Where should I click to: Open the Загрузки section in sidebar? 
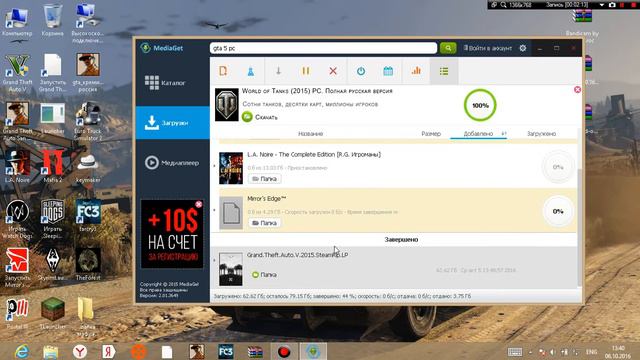pos(173,123)
